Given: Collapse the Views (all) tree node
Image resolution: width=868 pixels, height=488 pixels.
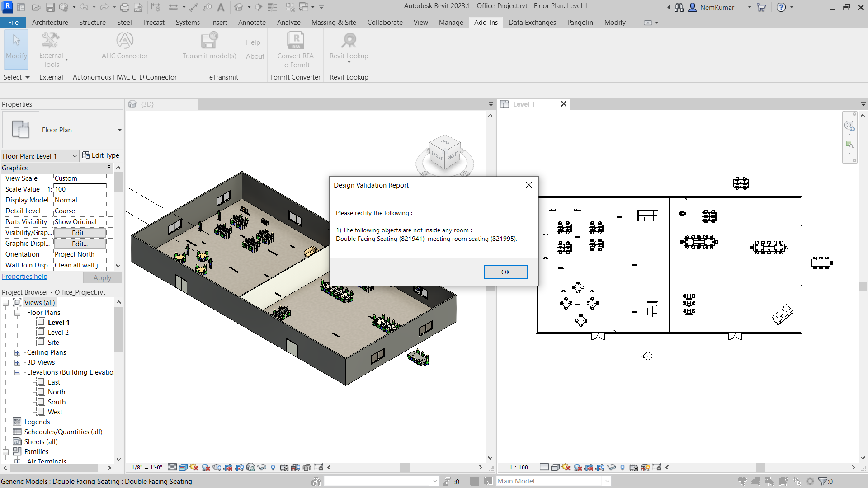Looking at the screenshot, I should pyautogui.click(x=6, y=303).
